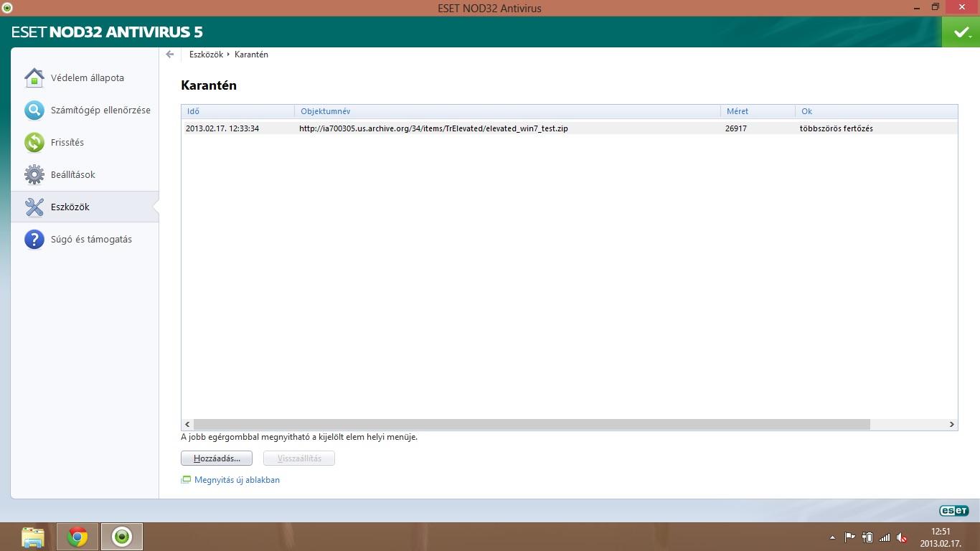Open Megnyitás új ablakban link
This screenshot has height=551, width=980.
point(237,480)
